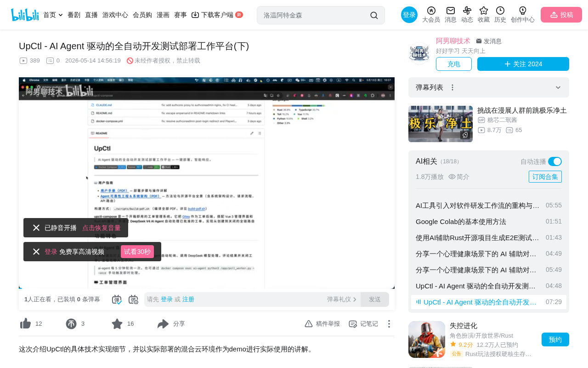
Task: Open 失控进化 game thumbnail
Action: (427, 339)
